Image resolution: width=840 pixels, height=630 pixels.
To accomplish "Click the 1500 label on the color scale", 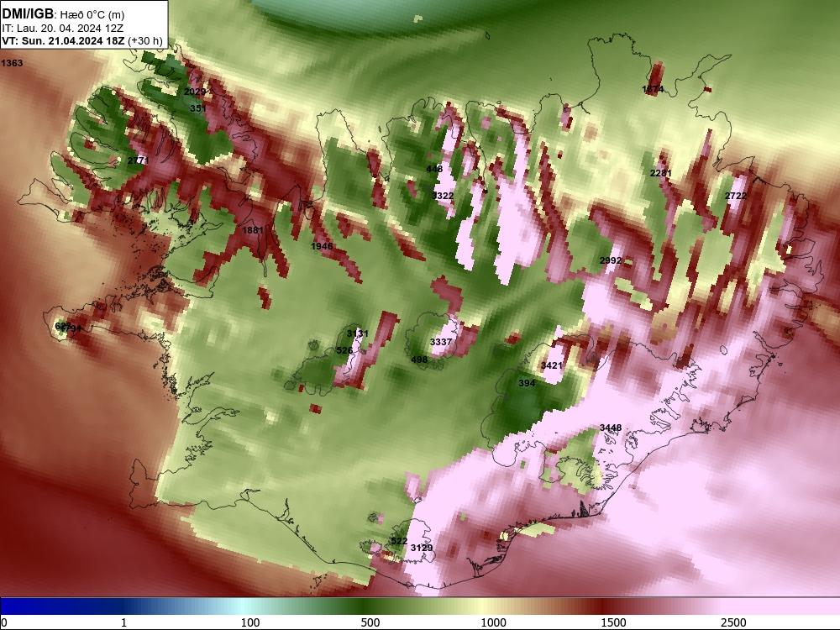I will pos(613,622).
